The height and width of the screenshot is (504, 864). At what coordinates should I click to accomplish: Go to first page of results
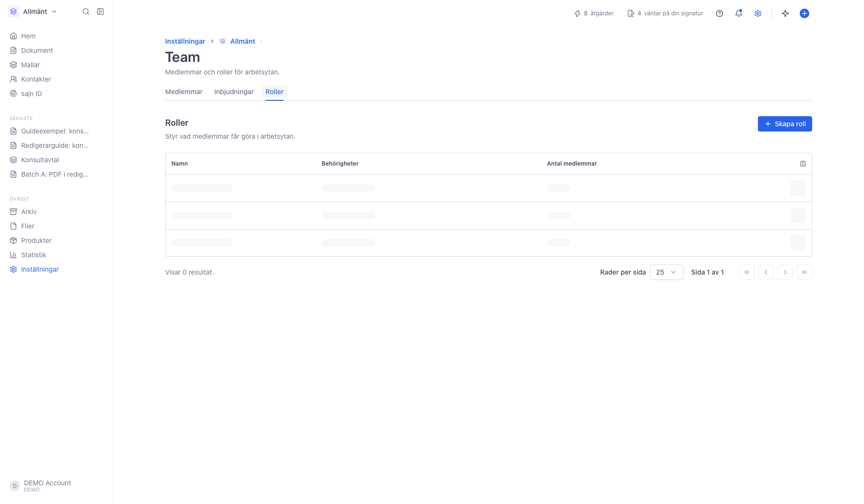point(747,272)
